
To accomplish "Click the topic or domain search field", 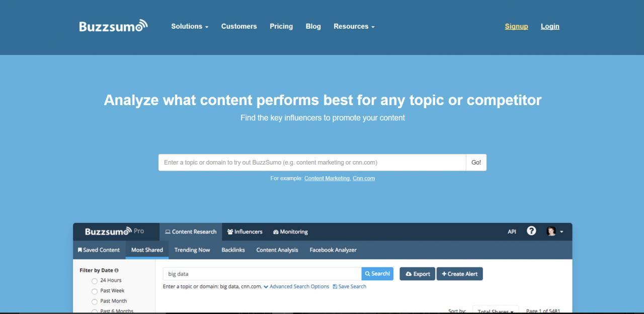I will pos(312,163).
